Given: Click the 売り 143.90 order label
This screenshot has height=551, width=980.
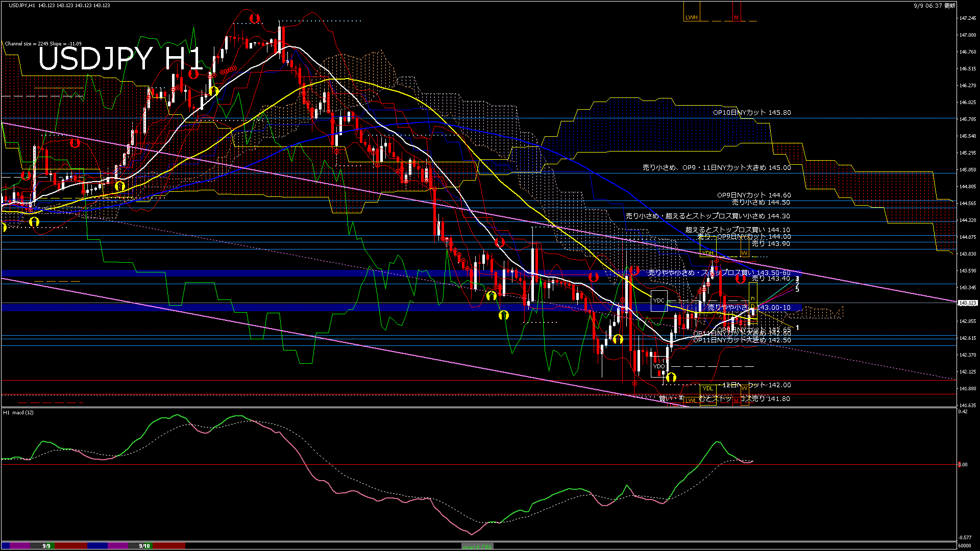Looking at the screenshot, I should [771, 244].
